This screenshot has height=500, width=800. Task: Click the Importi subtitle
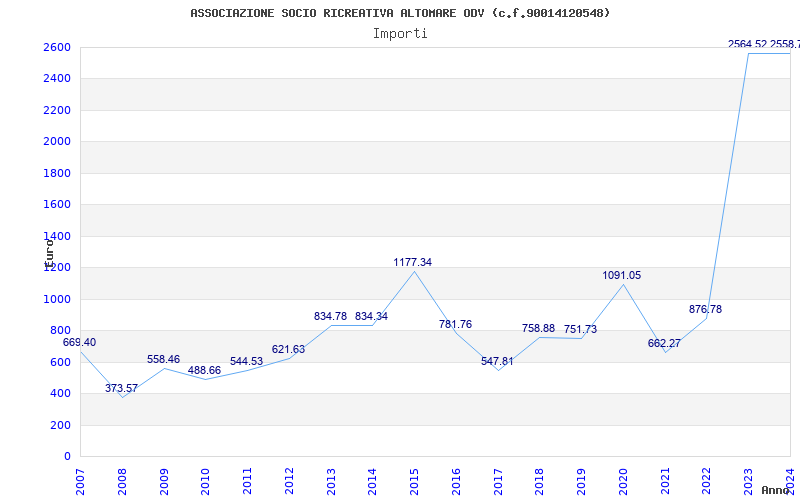[400, 33]
